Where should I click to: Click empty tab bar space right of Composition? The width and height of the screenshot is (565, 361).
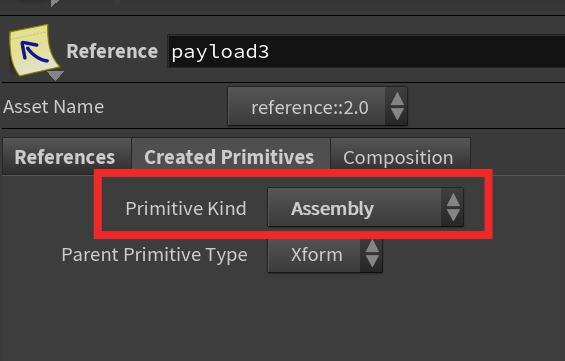point(517,157)
